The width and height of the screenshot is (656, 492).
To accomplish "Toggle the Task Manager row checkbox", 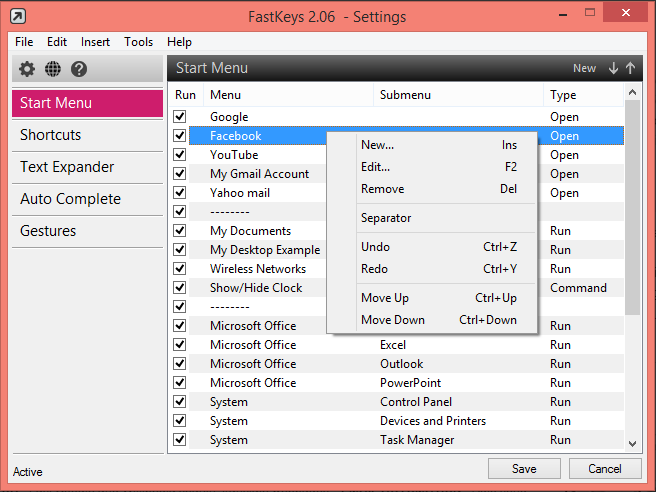I will 180,440.
